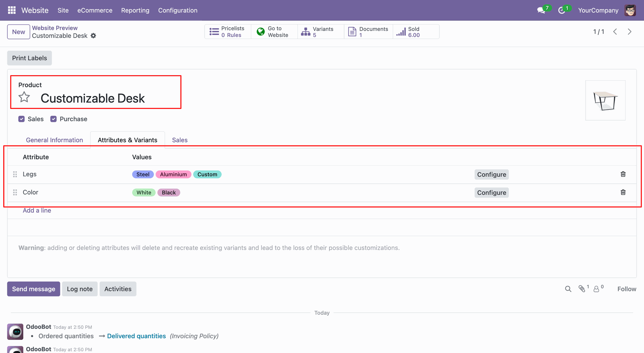
Task: Mark Customizable Desk as favorite star
Action: coord(24,97)
